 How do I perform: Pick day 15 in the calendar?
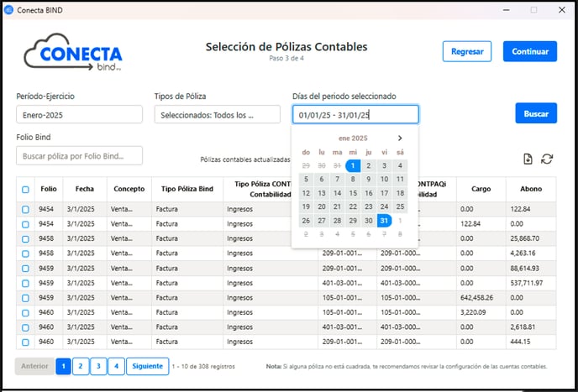[x=353, y=193]
